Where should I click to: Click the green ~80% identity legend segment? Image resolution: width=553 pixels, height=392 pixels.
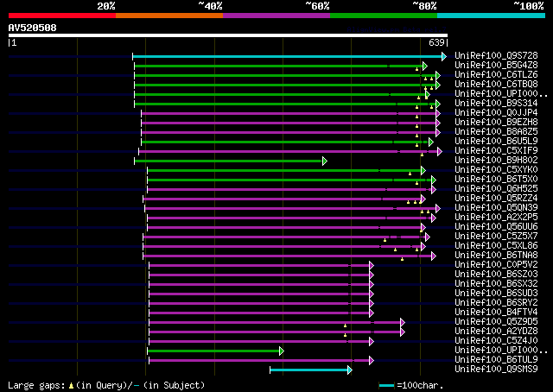[384, 16]
